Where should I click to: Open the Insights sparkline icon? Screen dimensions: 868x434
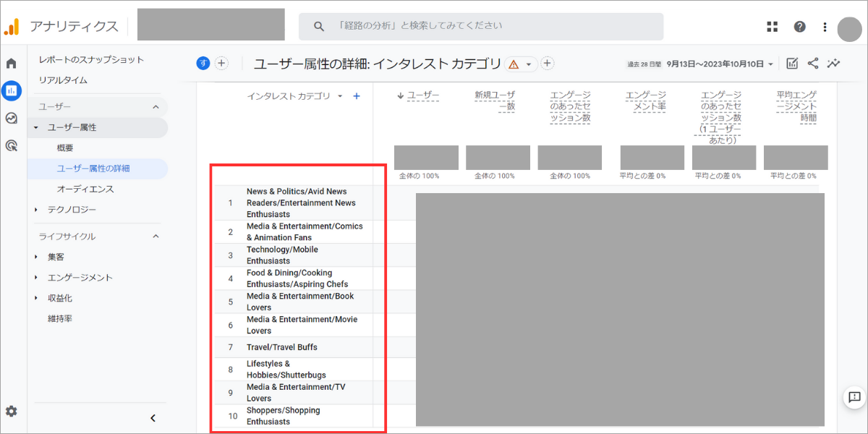click(x=834, y=64)
